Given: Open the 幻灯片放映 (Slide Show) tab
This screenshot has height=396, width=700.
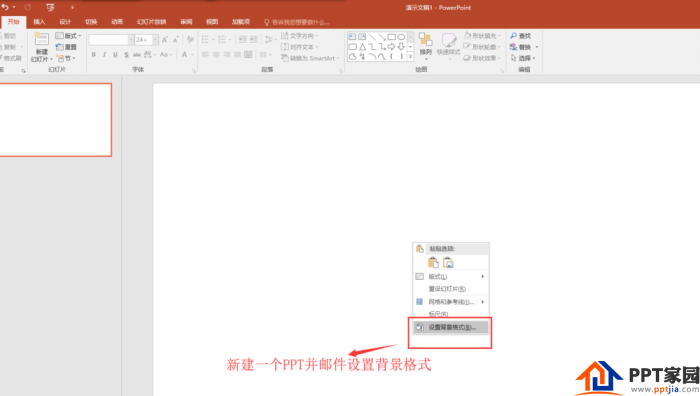Looking at the screenshot, I should click(151, 21).
